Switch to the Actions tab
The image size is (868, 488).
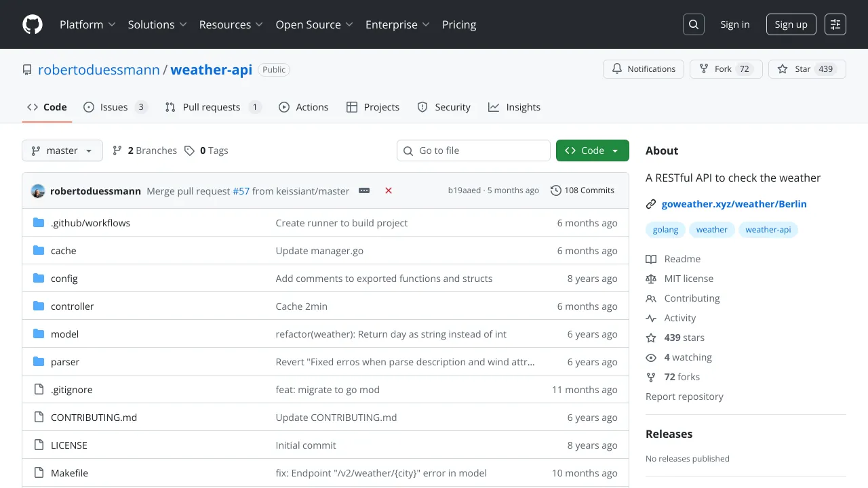pyautogui.click(x=304, y=107)
